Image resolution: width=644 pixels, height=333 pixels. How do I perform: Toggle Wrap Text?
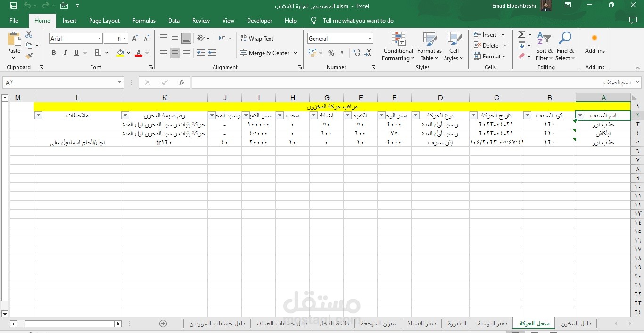coord(257,39)
